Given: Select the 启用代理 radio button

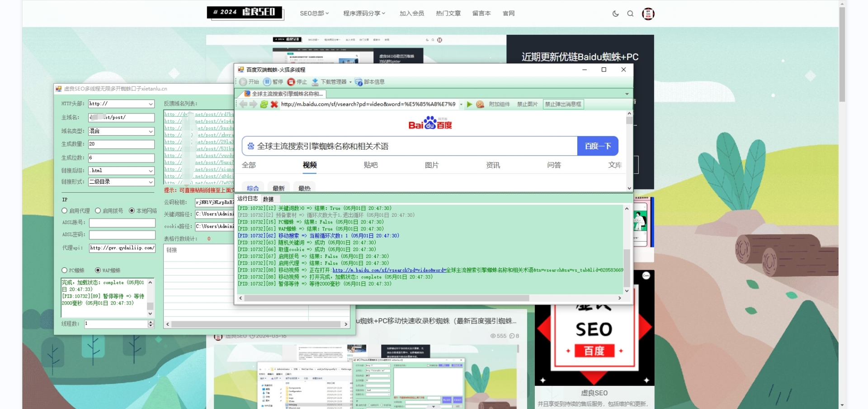Looking at the screenshot, I should pyautogui.click(x=65, y=211).
